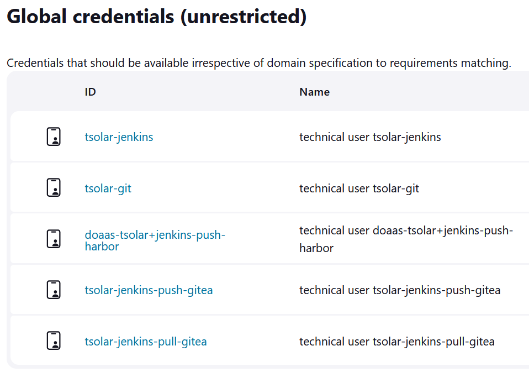The height and width of the screenshot is (372, 529).
Task: Click the 'technical user doaas-tsolar+jenkins-push-harbor' name text
Action: click(406, 239)
